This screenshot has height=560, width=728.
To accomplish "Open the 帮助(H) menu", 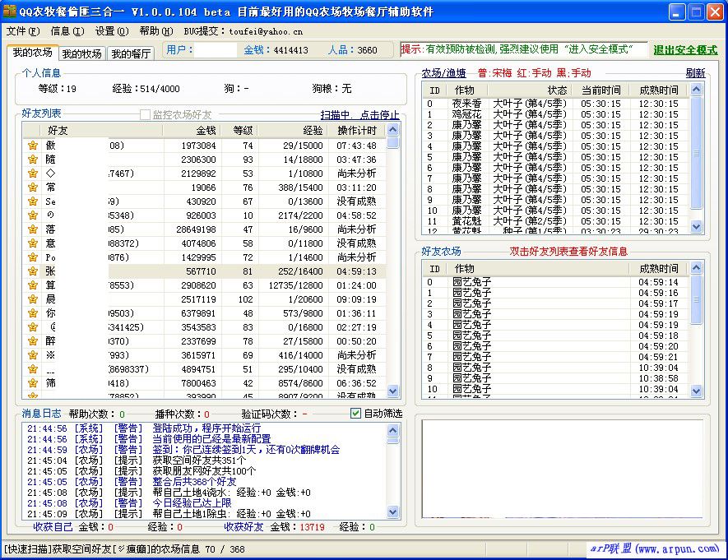I will pyautogui.click(x=156, y=31).
